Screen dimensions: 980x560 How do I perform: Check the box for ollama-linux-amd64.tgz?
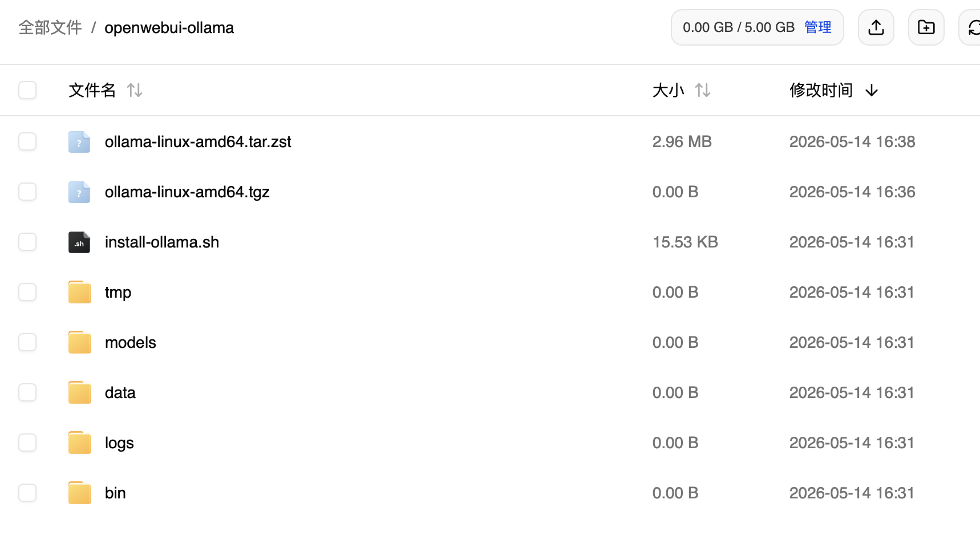click(27, 192)
